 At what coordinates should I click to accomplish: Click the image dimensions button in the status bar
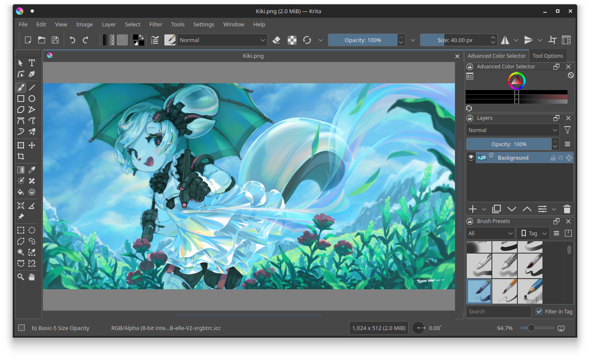pyautogui.click(x=378, y=328)
